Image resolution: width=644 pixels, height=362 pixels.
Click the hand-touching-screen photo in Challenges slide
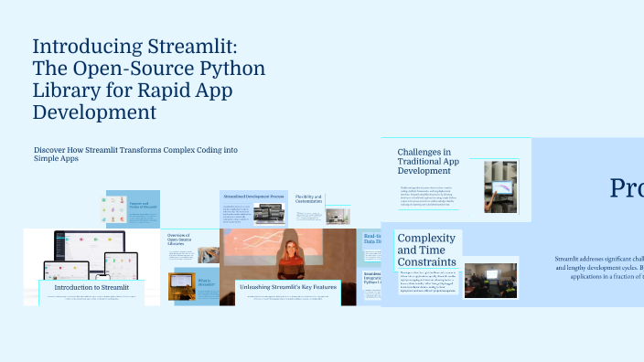(x=500, y=186)
